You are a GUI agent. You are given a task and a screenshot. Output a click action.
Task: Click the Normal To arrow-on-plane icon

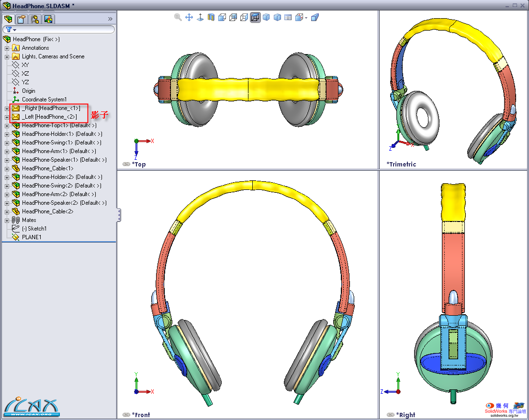pyautogui.click(x=200, y=18)
